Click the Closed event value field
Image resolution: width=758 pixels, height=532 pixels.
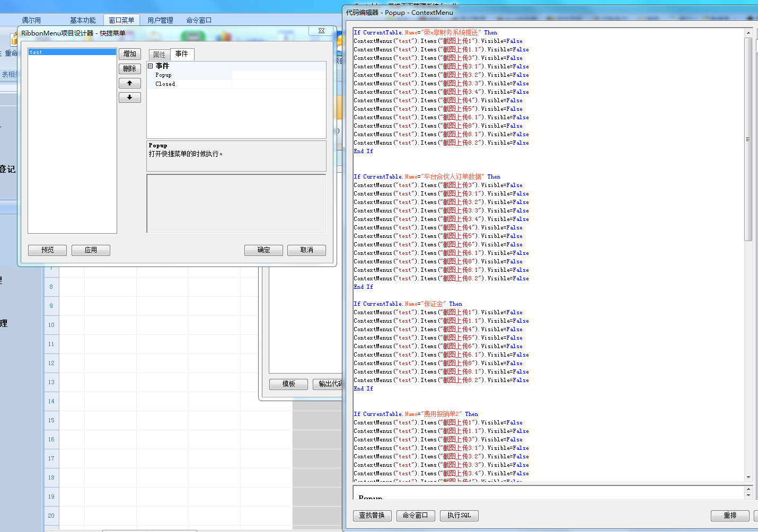tap(279, 84)
